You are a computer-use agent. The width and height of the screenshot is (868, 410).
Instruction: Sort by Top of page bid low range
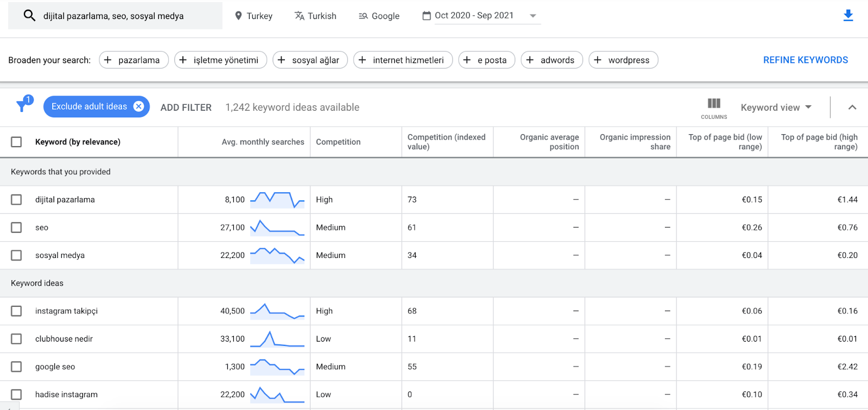tap(725, 142)
